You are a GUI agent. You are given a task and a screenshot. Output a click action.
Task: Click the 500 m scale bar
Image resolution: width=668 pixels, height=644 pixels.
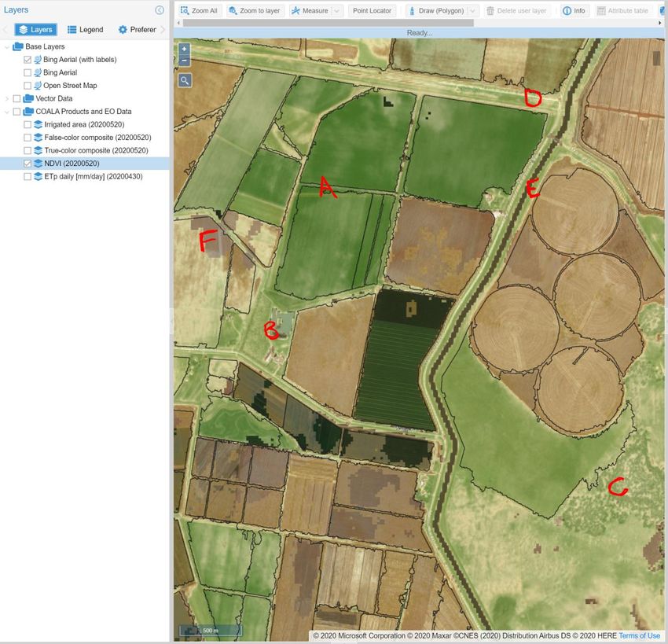pyautogui.click(x=211, y=631)
